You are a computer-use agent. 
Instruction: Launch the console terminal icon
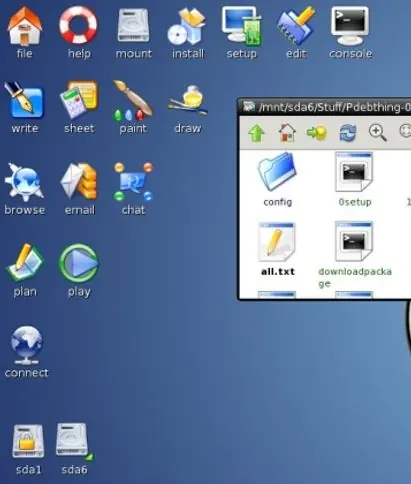[350, 25]
